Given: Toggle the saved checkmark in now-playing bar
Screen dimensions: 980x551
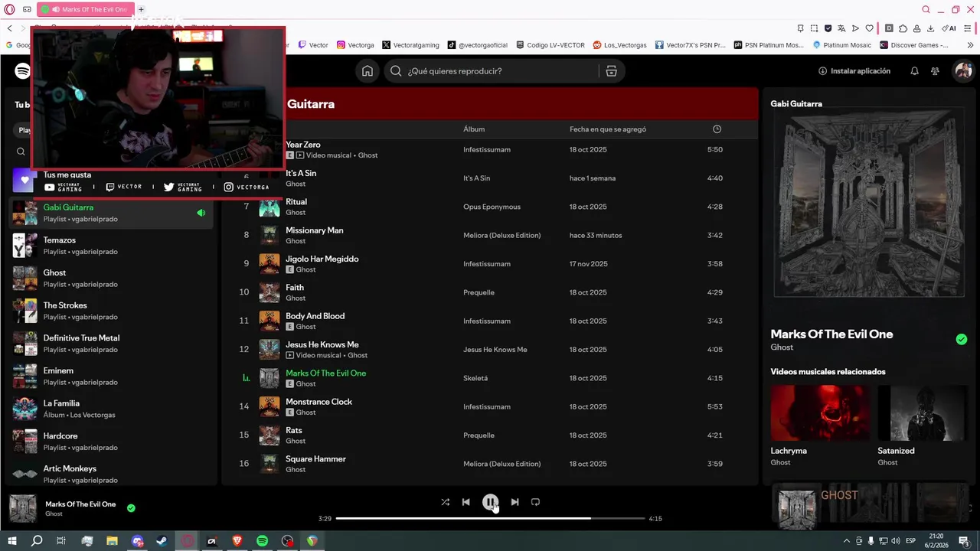Looking at the screenshot, I should [131, 508].
